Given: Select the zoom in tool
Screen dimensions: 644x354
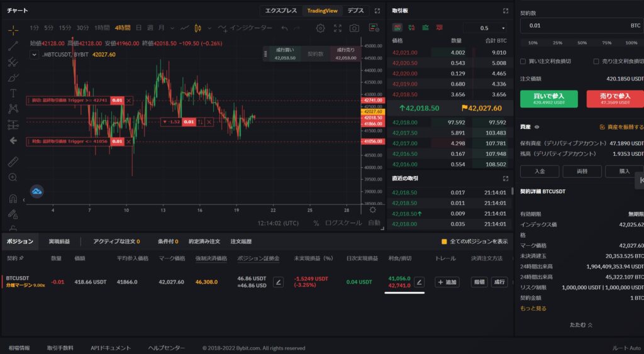Looking at the screenshot, I should 13,177.
